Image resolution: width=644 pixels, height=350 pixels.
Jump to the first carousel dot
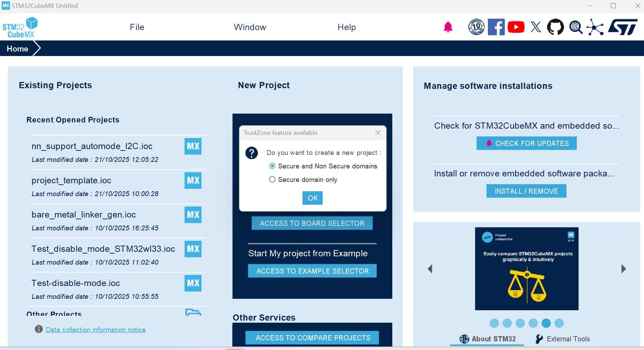click(x=494, y=323)
